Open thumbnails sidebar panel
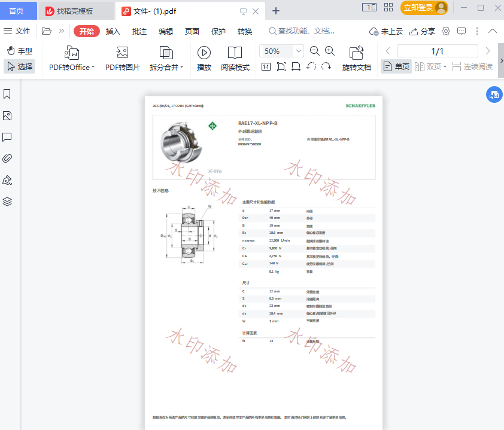This screenshot has width=504, height=430. point(7,116)
